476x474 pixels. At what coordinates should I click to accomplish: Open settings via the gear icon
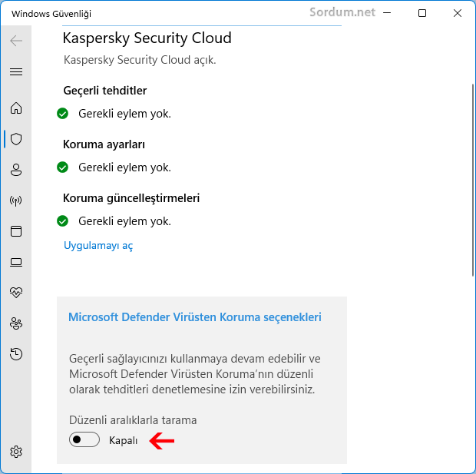16,451
